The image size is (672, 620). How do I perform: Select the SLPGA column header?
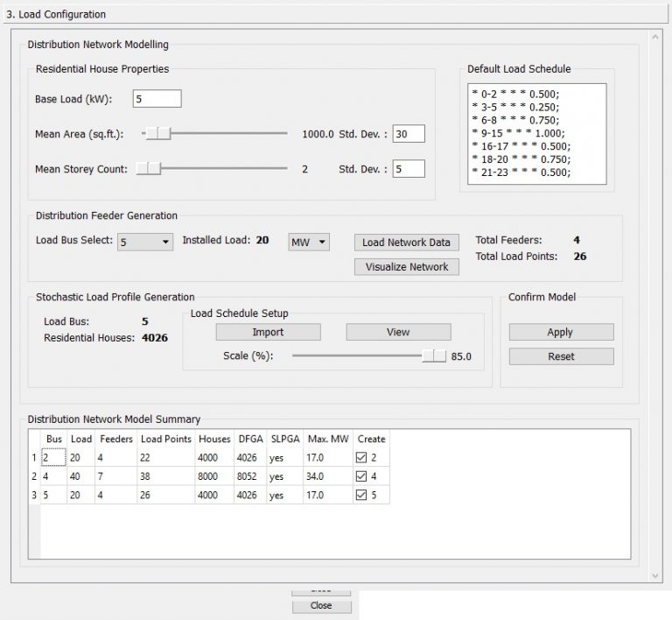[285, 439]
